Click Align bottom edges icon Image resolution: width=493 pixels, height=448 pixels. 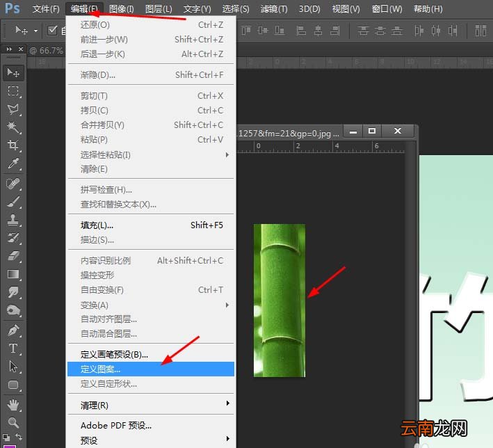280,31
